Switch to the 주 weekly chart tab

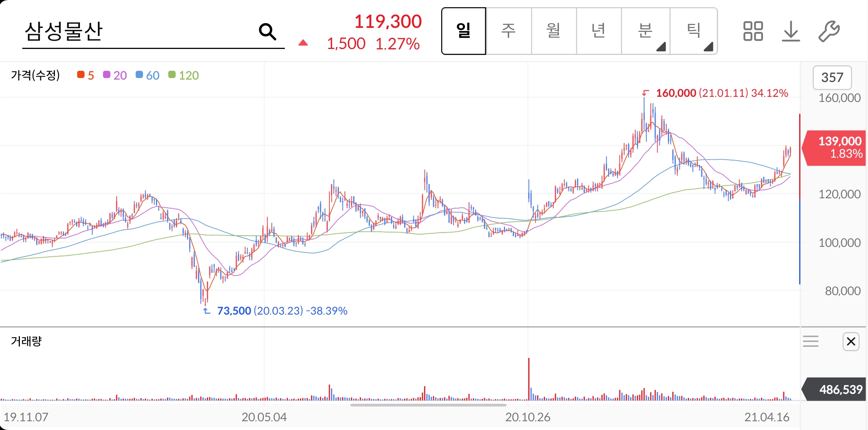tap(508, 31)
